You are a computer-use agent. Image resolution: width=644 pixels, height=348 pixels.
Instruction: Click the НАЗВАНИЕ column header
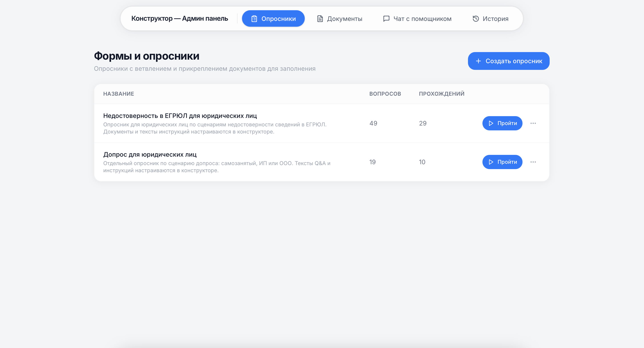click(119, 94)
